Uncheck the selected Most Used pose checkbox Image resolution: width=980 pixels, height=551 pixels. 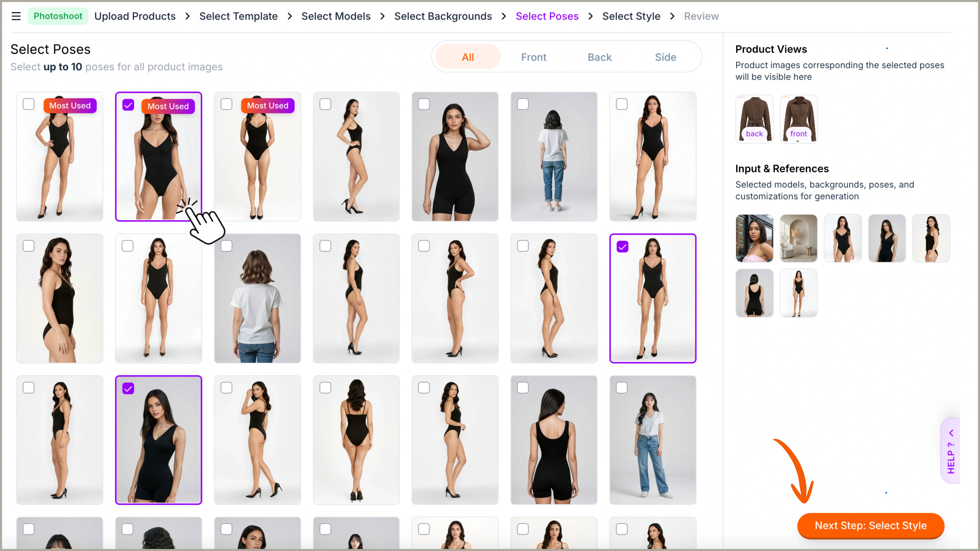pyautogui.click(x=128, y=105)
